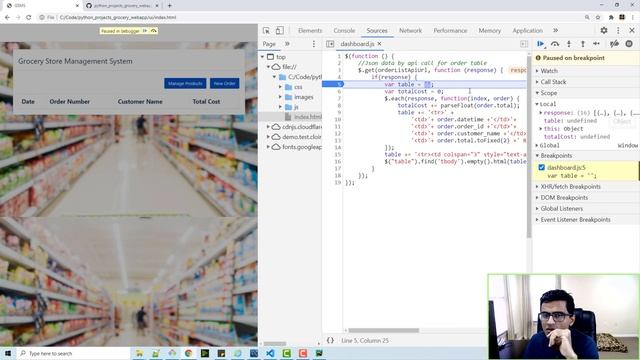Step into next function call
Image resolution: width=640 pixels, height=360 pixels.
click(x=569, y=44)
